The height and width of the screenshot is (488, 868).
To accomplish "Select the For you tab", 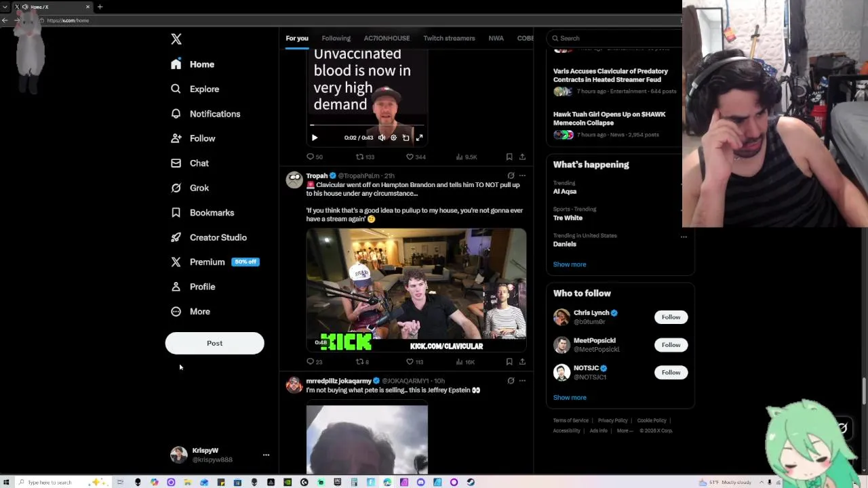I will [x=297, y=39].
